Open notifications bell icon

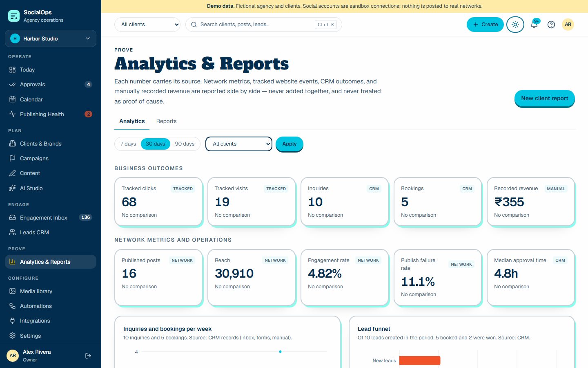point(534,24)
